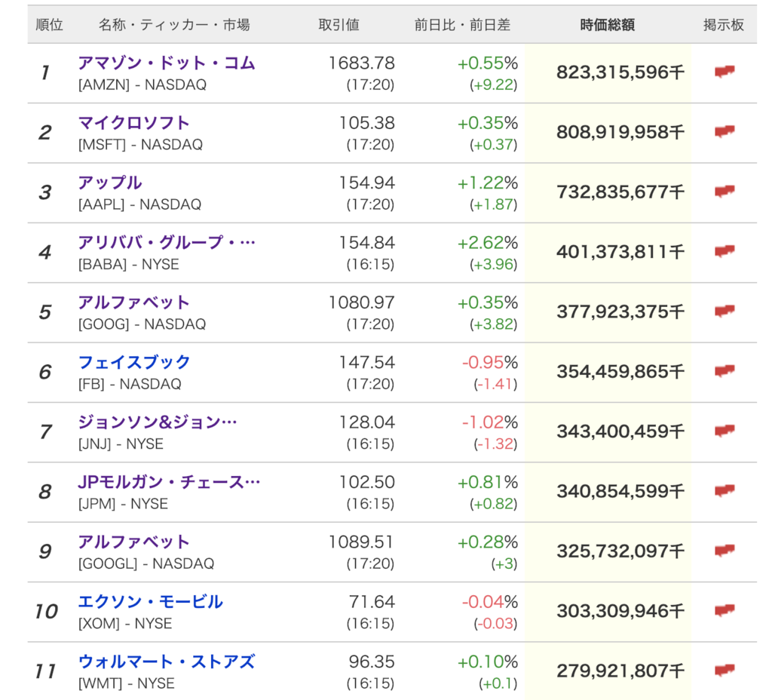Open the フェイスブック stock link
The image size is (772, 700).
coord(134,362)
